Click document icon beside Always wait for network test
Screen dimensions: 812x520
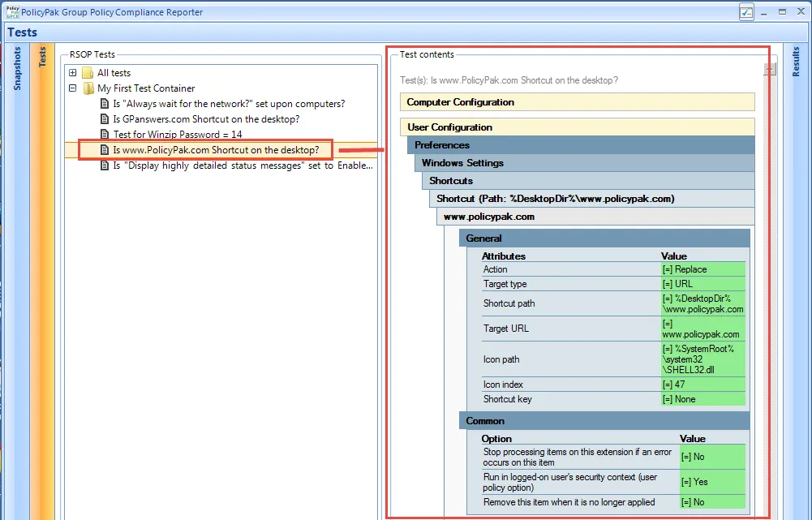pos(105,104)
